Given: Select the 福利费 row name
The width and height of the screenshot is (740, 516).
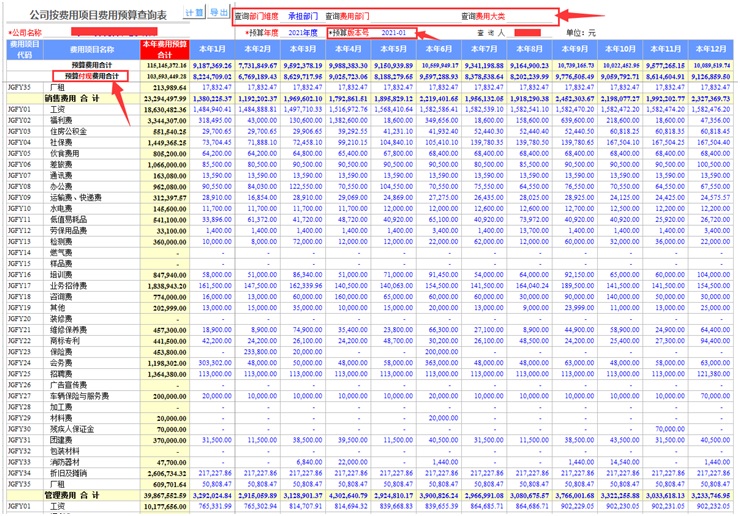Looking at the screenshot, I should tap(61, 120).
